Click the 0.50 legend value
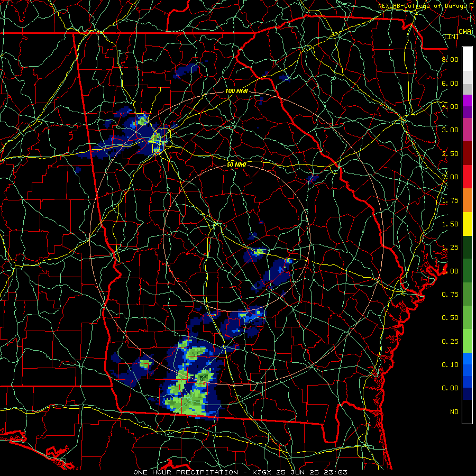Screen dimensions: 476x476 point(450,318)
